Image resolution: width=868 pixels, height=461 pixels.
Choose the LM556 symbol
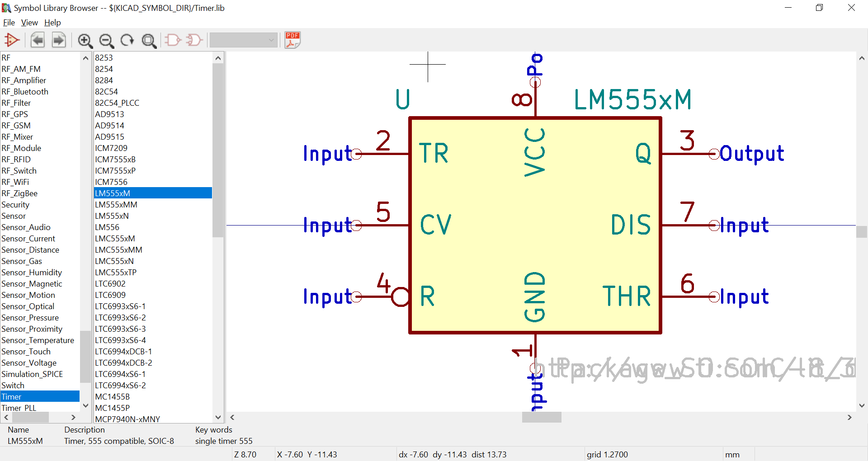pos(153,227)
